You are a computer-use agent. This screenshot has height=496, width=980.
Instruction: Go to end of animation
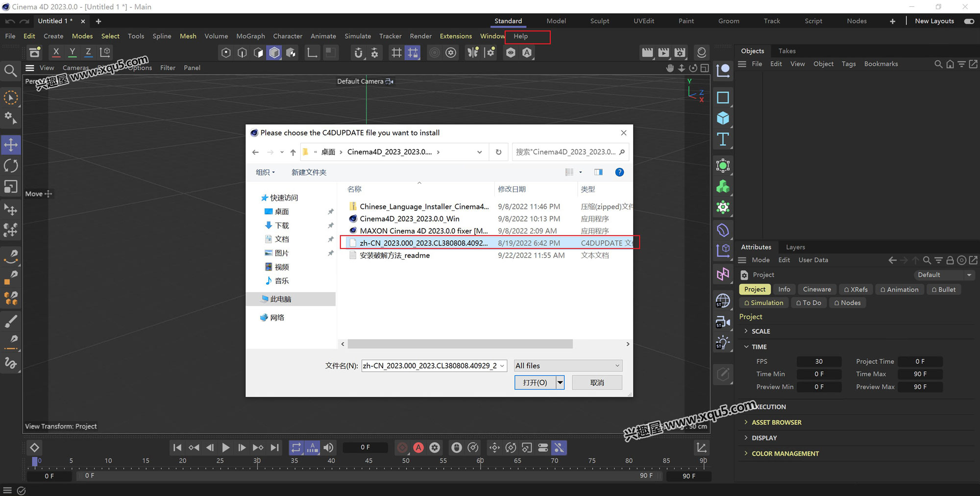[x=275, y=447]
